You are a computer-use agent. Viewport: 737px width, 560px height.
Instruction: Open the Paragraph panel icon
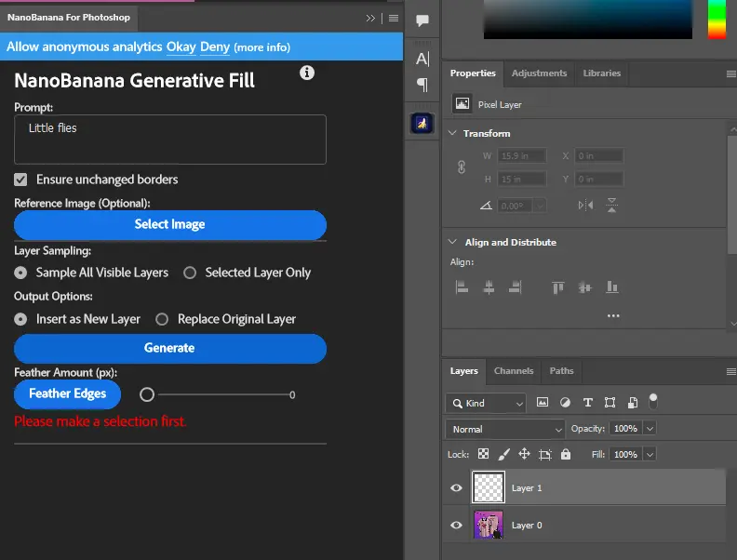pos(422,85)
